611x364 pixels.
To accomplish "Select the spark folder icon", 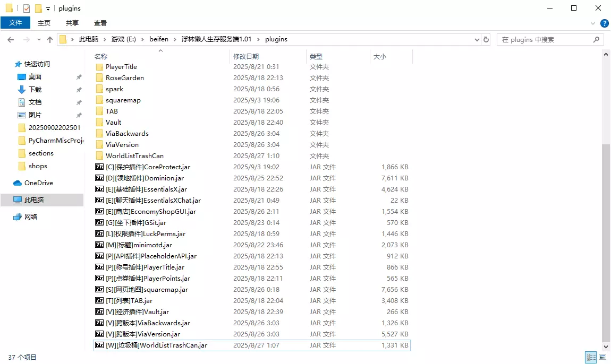I will (99, 89).
